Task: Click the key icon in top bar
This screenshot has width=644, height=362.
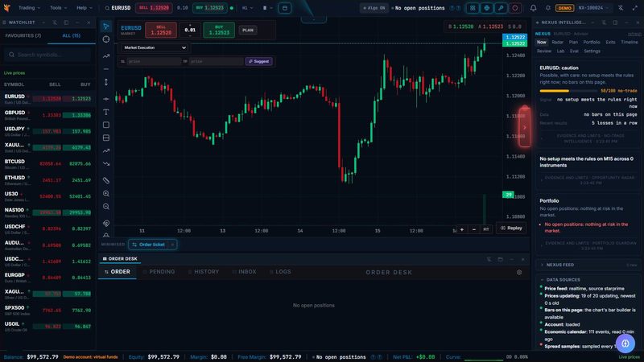Action: coord(501,8)
